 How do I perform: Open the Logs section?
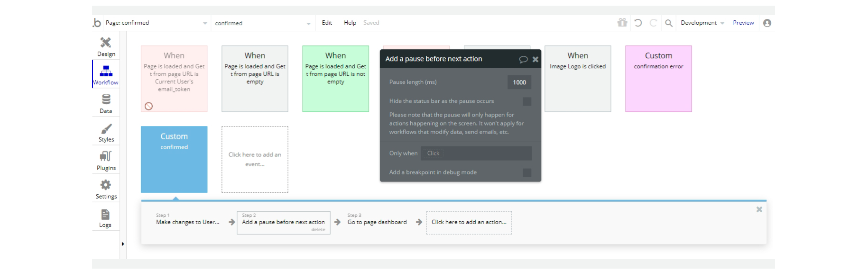click(105, 218)
